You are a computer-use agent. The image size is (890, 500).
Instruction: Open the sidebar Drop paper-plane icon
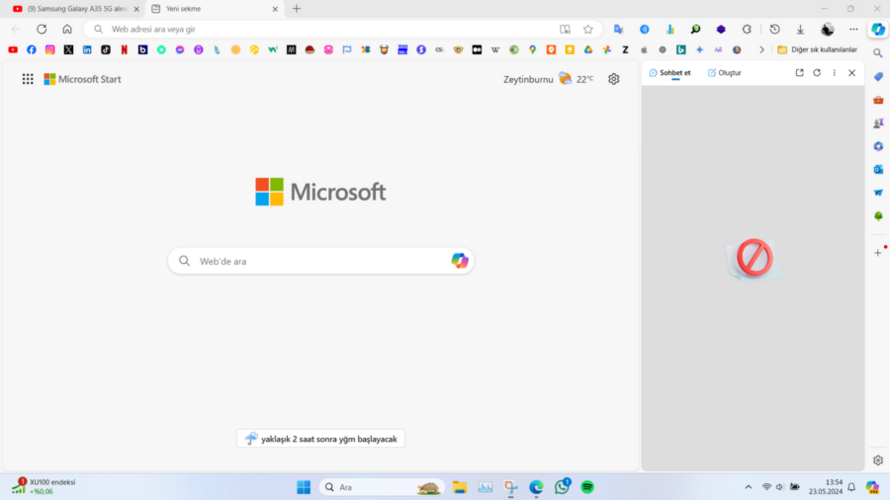click(878, 193)
